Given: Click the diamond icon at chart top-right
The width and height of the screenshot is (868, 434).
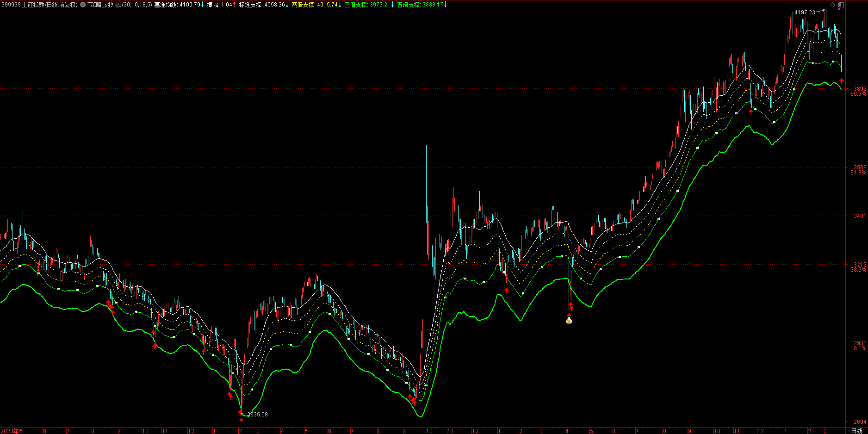Looking at the screenshot, I should coord(833,5).
